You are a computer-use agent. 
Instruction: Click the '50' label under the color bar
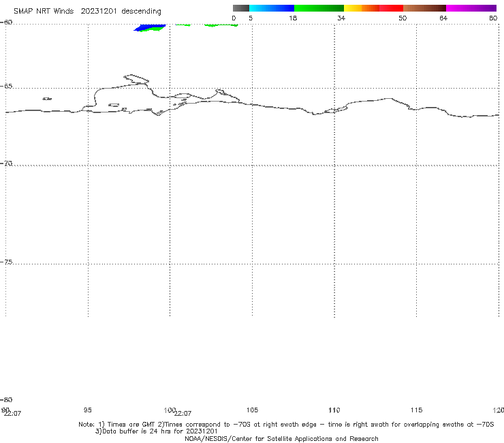click(403, 18)
